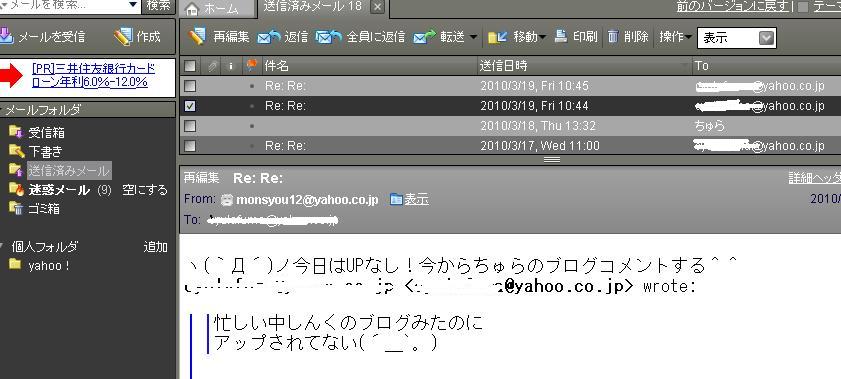Open Re: Re: message from 2010/3/17

click(510, 145)
